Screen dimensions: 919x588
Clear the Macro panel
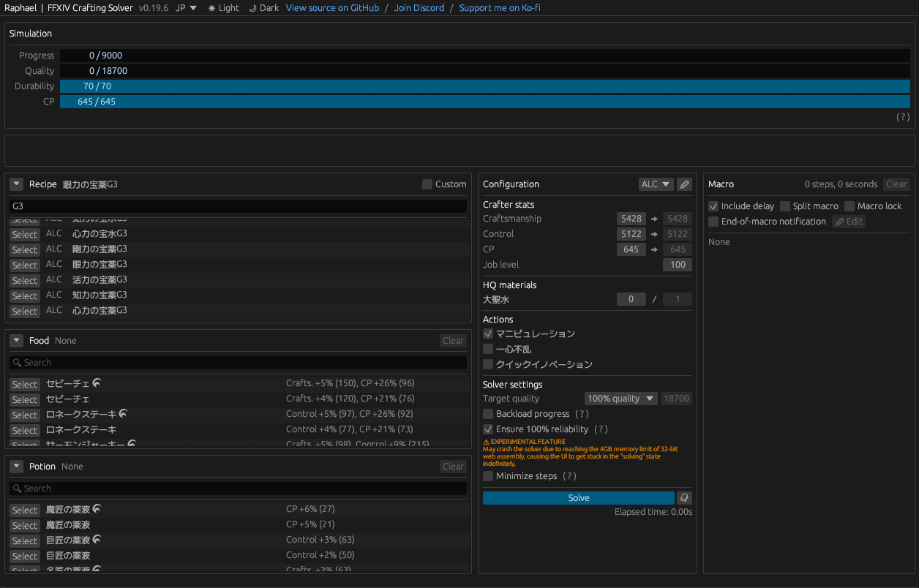tap(897, 184)
